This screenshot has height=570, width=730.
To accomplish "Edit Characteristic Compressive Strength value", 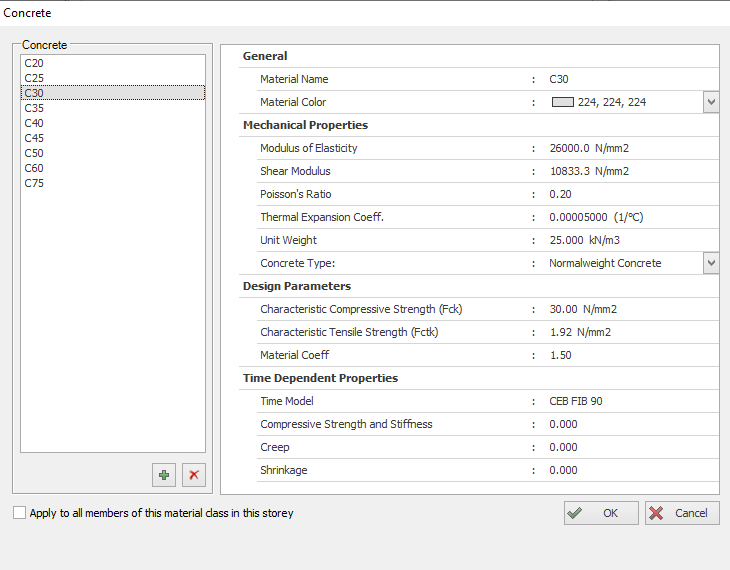I will click(583, 309).
